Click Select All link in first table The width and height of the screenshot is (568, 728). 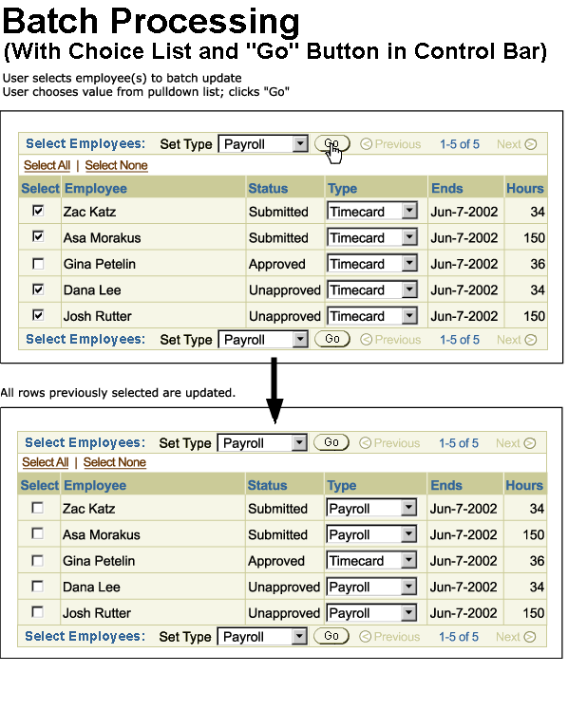click(47, 165)
